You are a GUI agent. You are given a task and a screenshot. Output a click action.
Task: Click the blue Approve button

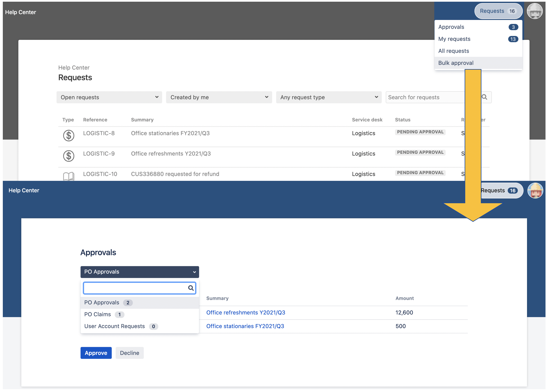96,353
